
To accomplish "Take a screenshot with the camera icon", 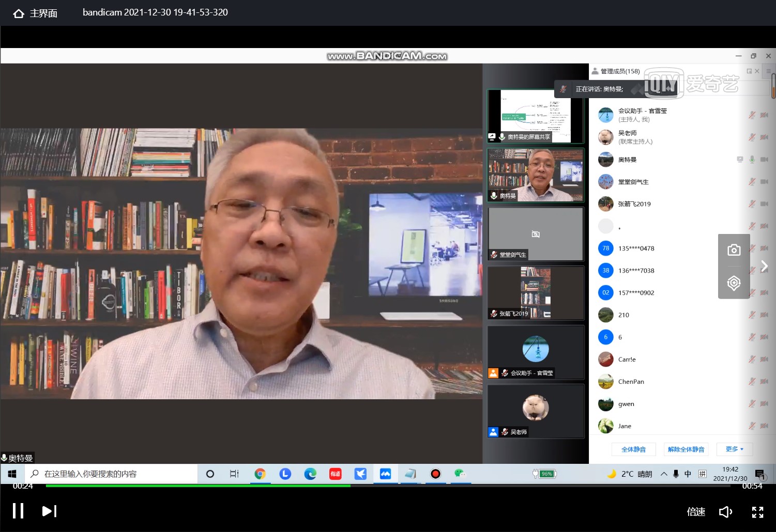I will 734,250.
